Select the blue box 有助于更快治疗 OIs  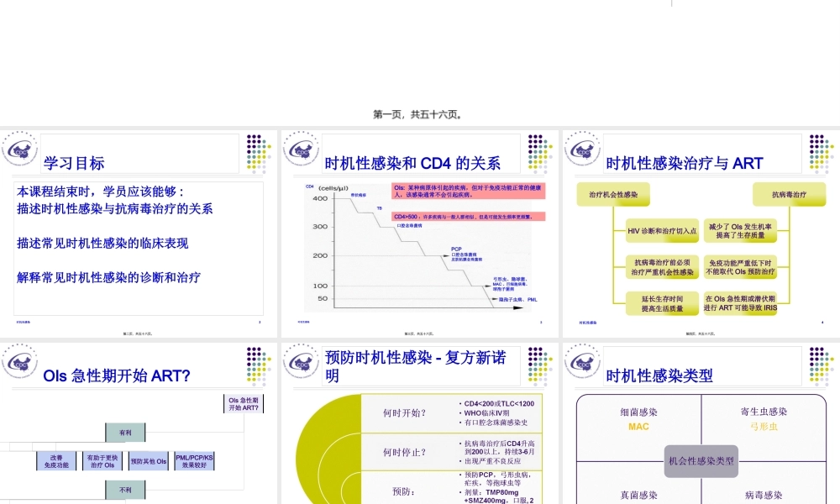(x=102, y=461)
